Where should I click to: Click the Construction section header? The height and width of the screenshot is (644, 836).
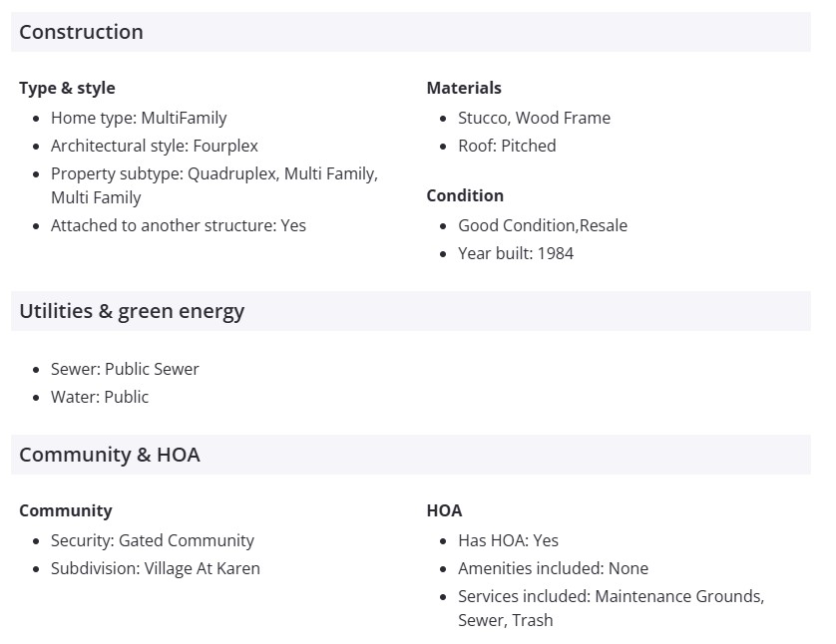[x=81, y=32]
